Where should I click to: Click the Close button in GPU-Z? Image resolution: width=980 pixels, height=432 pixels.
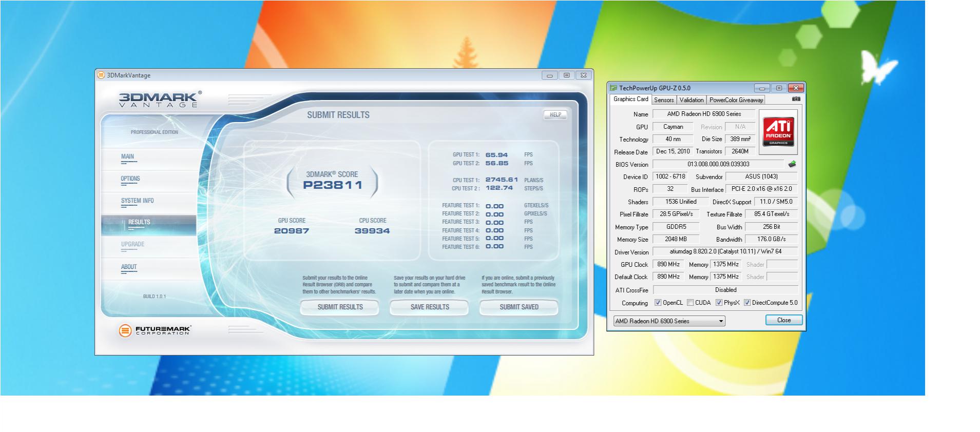point(784,320)
